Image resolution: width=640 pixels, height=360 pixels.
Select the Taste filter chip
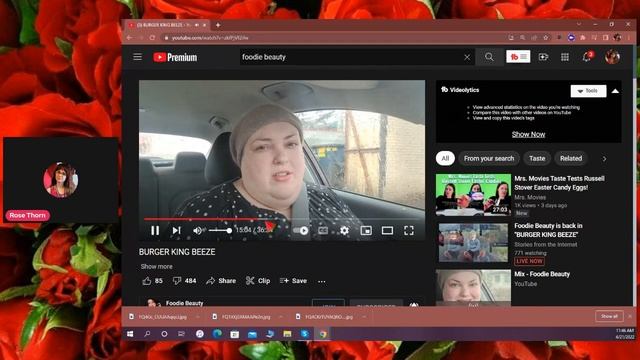537,158
